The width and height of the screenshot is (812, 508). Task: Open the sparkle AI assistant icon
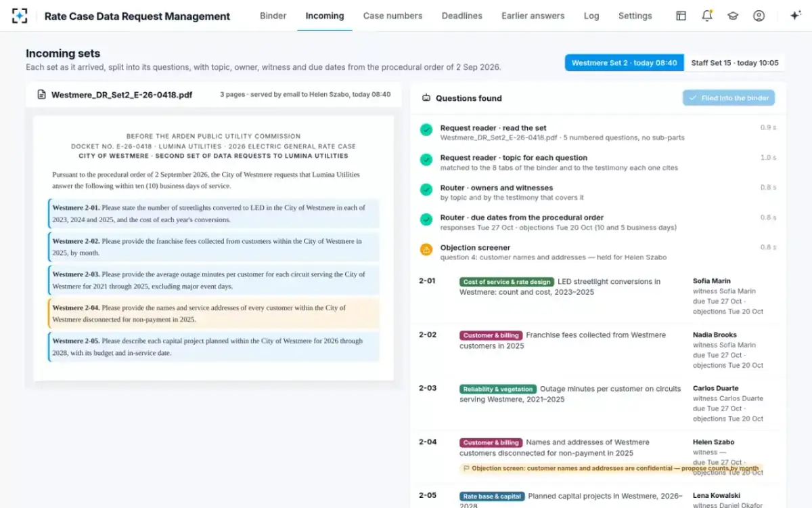795,16
